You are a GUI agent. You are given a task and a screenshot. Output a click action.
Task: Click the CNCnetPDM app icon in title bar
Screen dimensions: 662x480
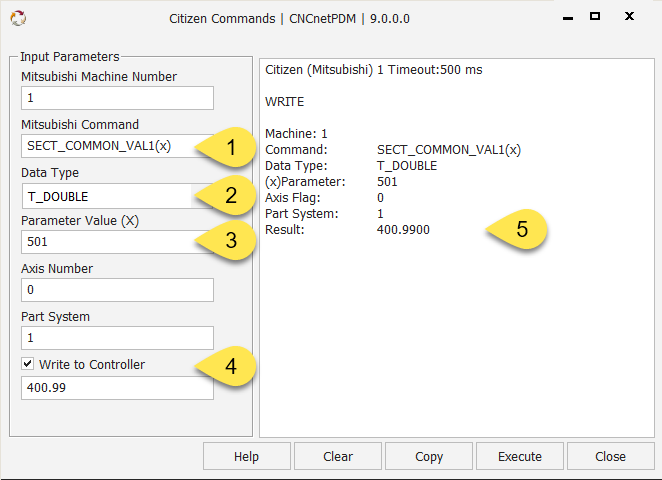18,18
